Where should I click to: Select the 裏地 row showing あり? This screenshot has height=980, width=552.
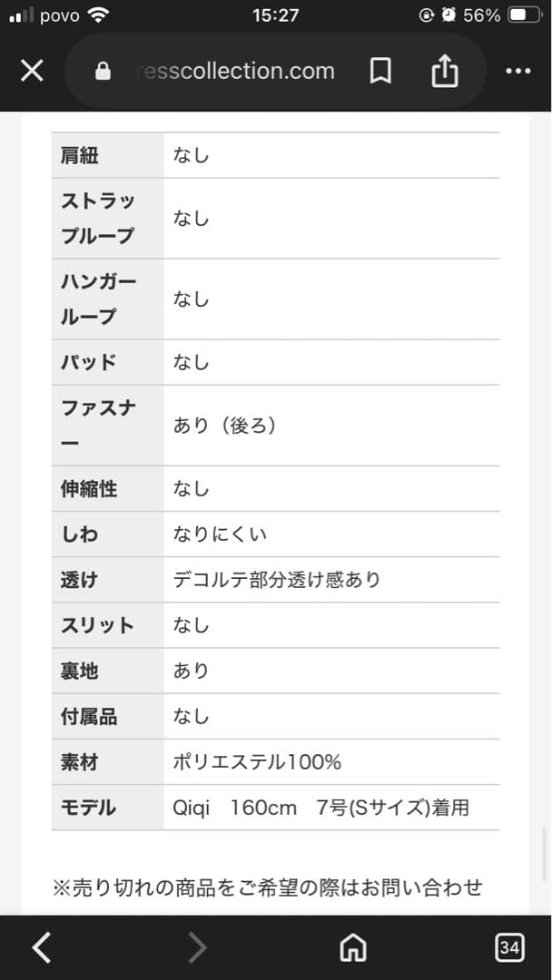[x=272, y=671]
